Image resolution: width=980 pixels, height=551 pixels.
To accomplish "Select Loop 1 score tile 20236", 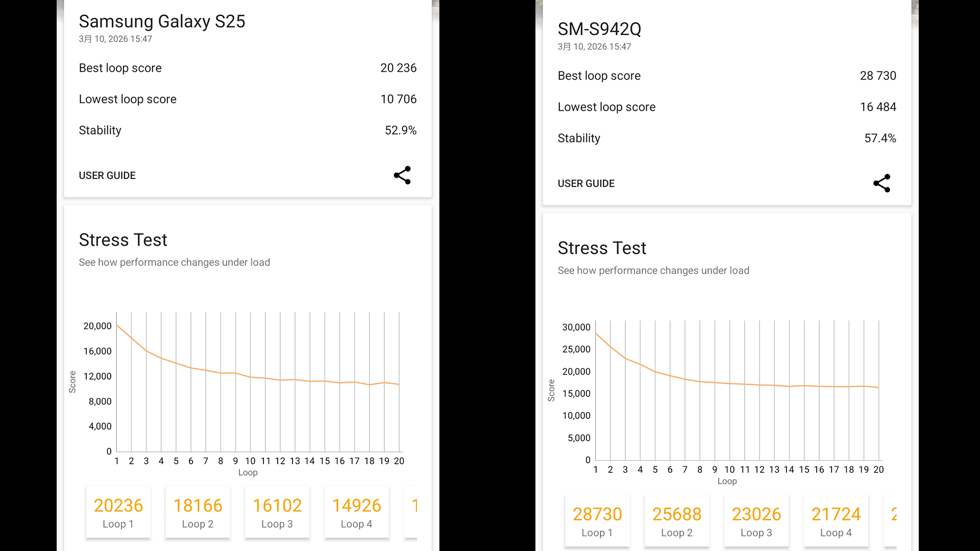I will click(118, 512).
